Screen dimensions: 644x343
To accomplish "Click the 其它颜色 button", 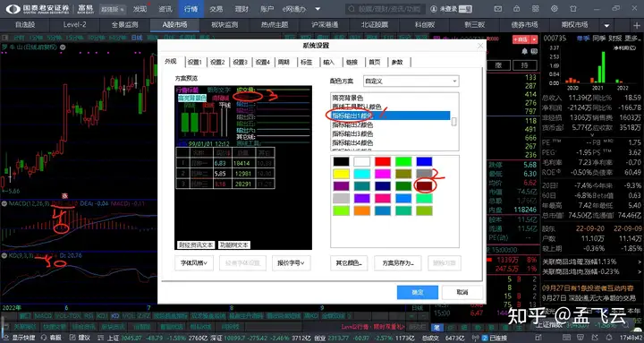I will click(349, 262).
